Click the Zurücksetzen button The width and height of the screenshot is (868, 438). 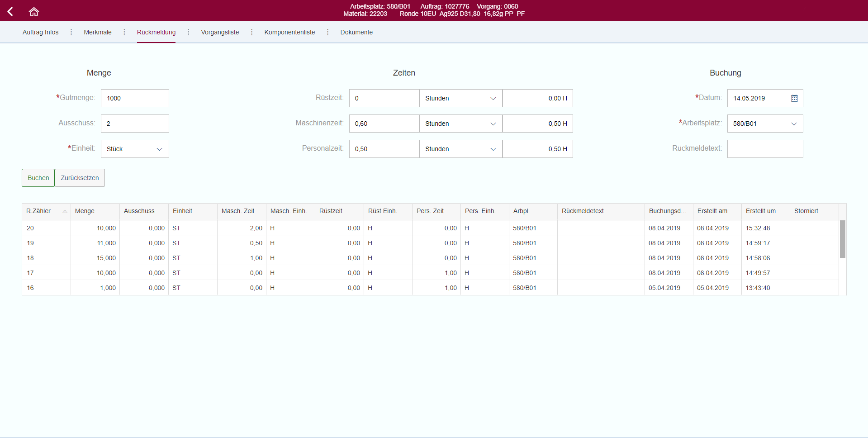pyautogui.click(x=79, y=178)
